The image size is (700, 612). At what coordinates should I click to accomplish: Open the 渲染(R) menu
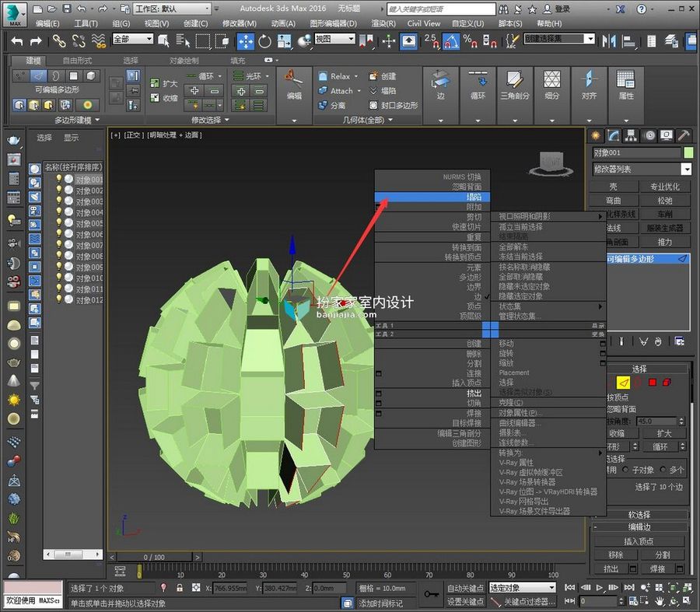(x=383, y=23)
